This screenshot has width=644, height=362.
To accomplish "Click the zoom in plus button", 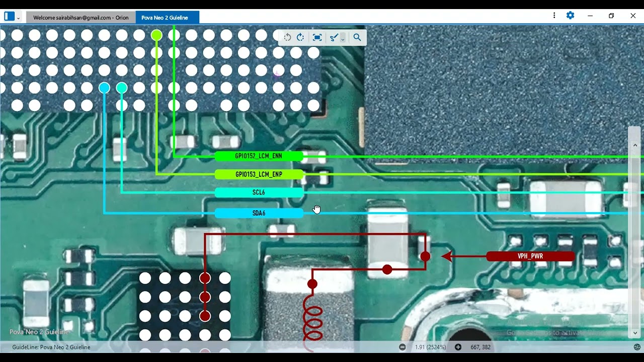I will [x=458, y=347].
